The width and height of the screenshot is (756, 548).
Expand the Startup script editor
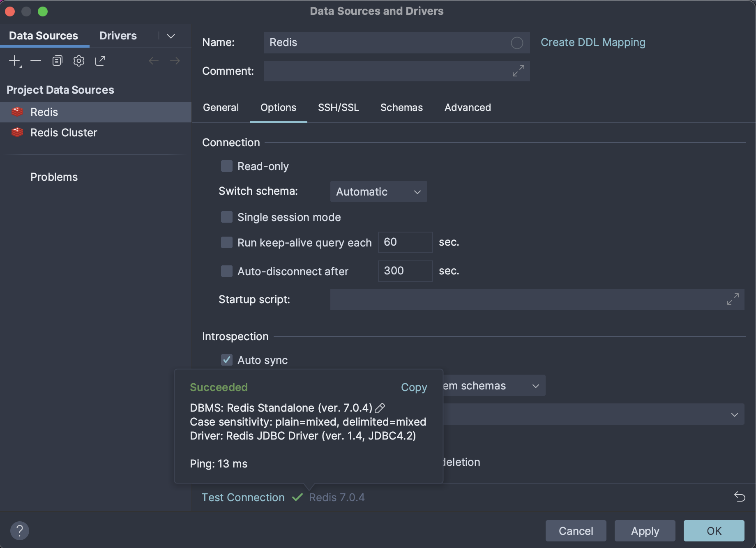732,299
